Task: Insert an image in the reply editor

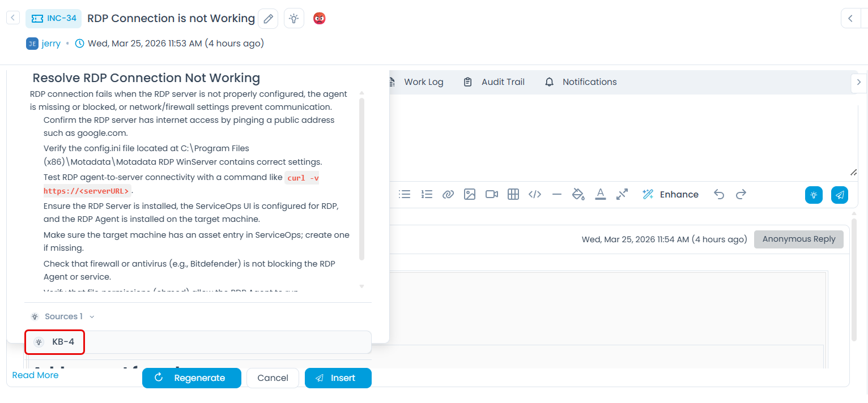Action: point(470,194)
